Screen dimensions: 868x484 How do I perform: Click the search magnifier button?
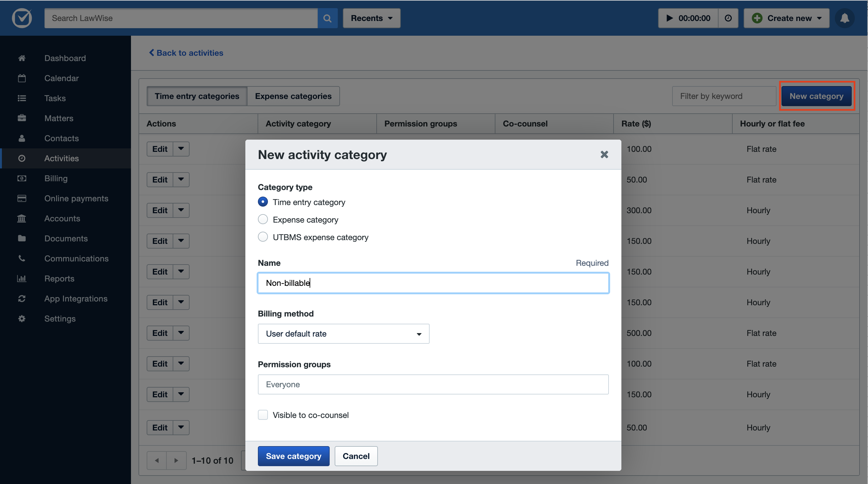coord(327,18)
